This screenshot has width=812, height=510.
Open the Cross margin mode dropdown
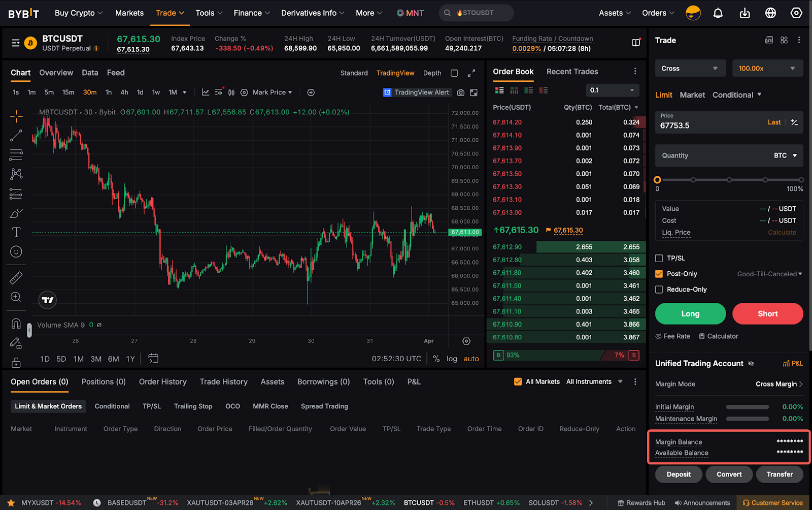pos(689,69)
